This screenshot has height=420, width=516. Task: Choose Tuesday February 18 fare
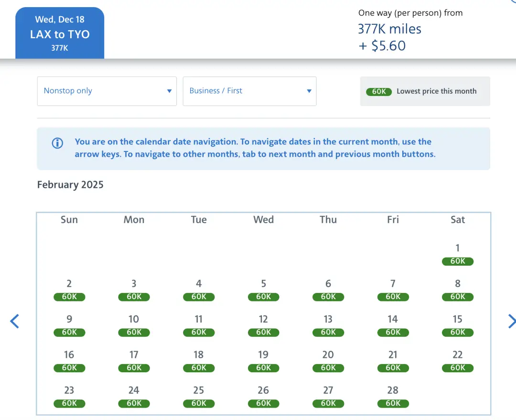[x=199, y=361]
